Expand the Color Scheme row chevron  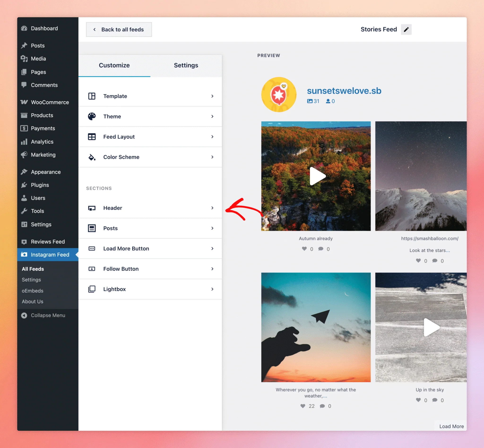click(212, 157)
